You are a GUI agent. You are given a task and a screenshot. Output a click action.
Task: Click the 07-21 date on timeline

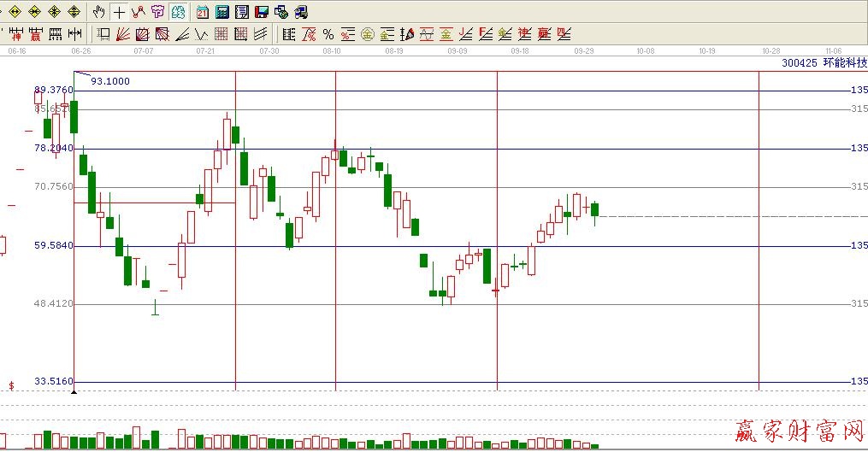point(205,51)
